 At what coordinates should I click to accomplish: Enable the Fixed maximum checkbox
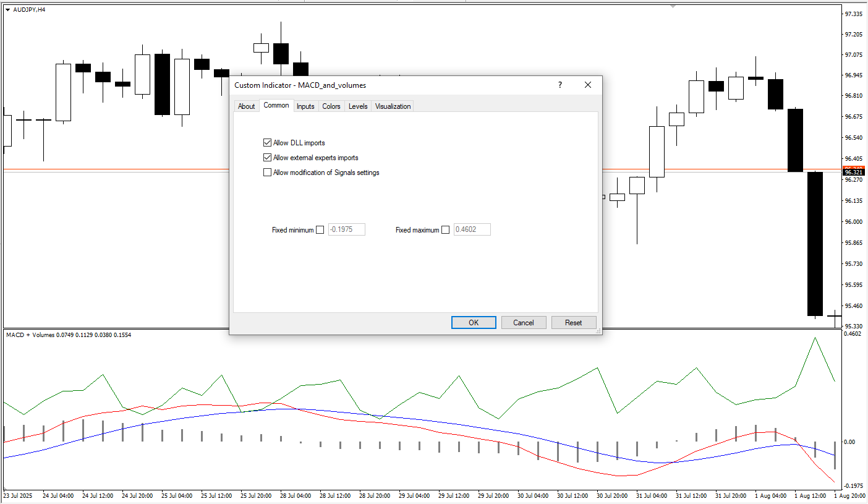click(445, 230)
